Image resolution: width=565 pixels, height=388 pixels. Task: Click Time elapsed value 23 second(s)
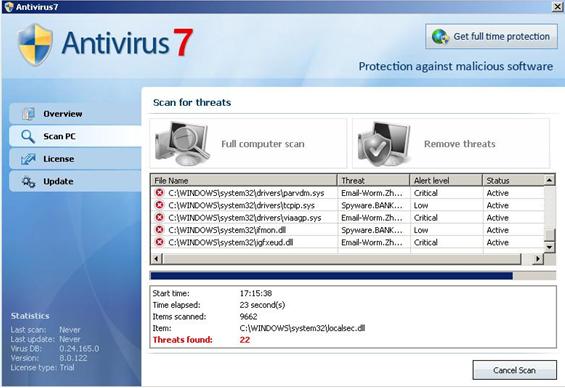coord(262,305)
